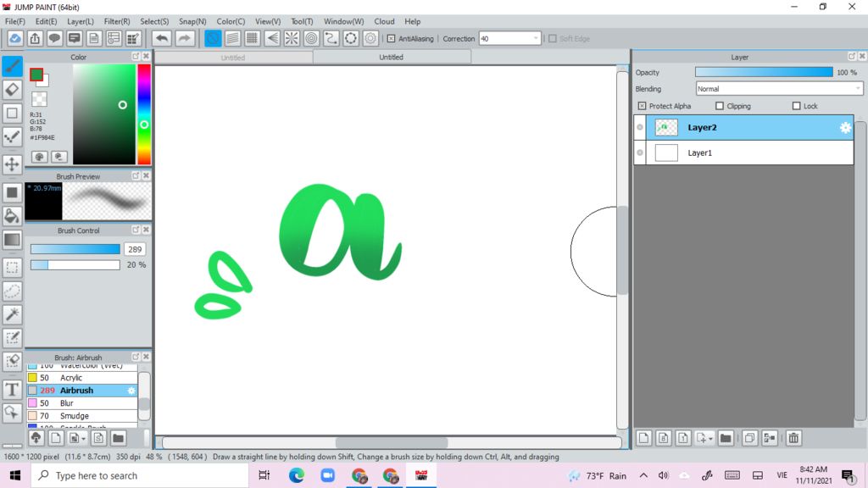Toggle the Protect Alpha checkbox
868x488 pixels.
tap(642, 106)
